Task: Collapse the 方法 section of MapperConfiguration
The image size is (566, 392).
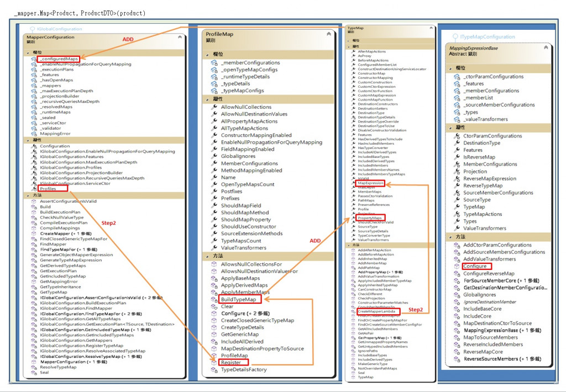Action: pos(28,195)
